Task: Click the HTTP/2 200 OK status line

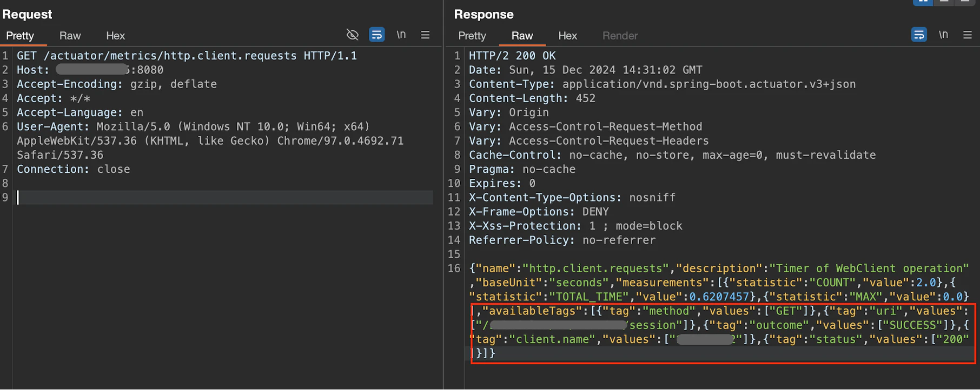Action: pyautogui.click(x=512, y=56)
